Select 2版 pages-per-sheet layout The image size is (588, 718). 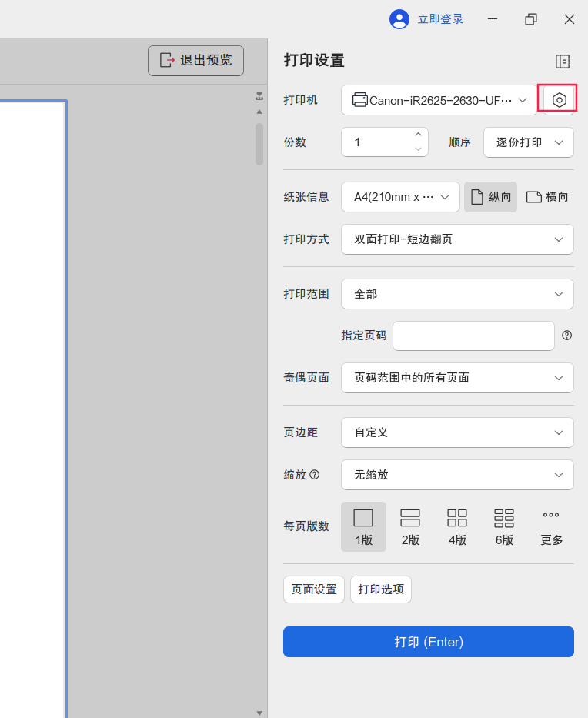[x=410, y=526]
